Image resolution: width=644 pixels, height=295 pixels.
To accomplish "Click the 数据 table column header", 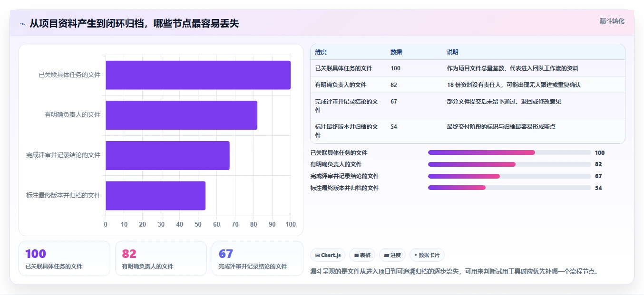I will click(x=396, y=52).
